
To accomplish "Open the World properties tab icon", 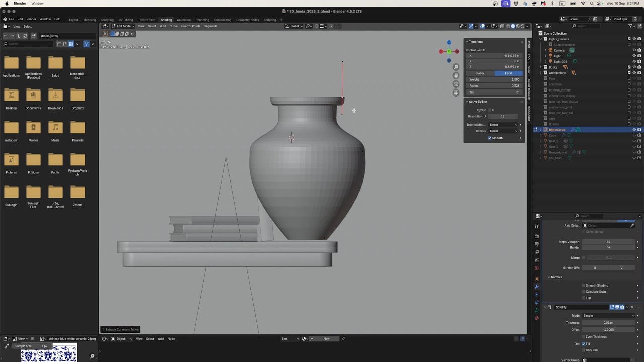I will click(537, 268).
